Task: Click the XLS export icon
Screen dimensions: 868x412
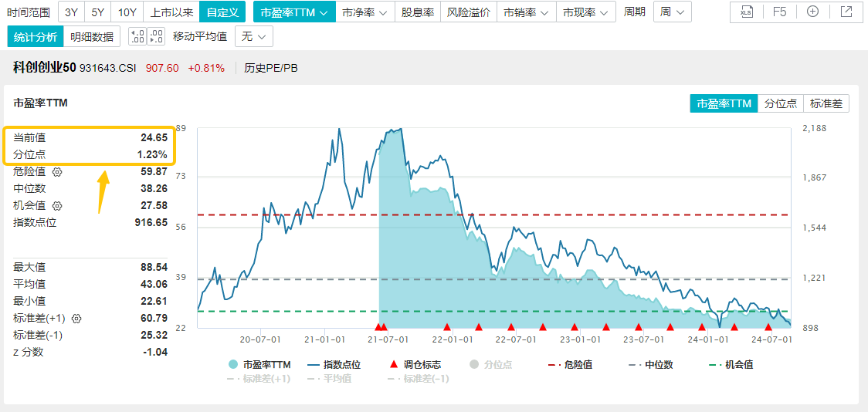Action: coord(746,12)
